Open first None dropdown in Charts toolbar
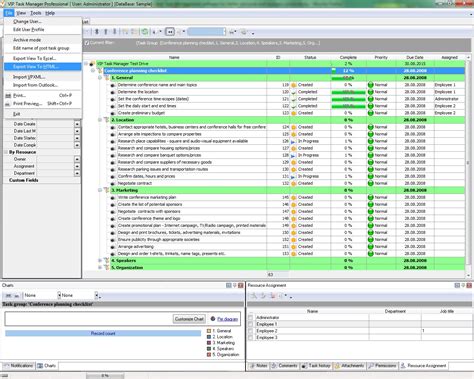Screen dimensions: 474x379 [x=59, y=295]
